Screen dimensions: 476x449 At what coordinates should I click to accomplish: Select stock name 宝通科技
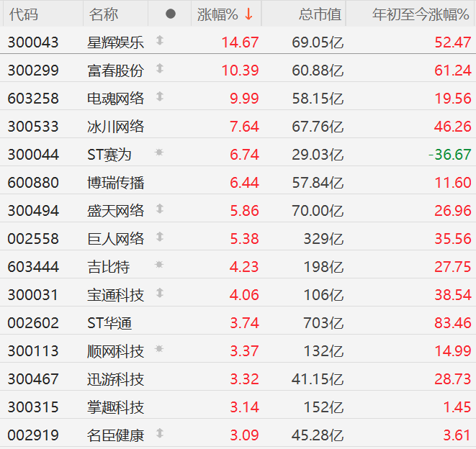115,295
